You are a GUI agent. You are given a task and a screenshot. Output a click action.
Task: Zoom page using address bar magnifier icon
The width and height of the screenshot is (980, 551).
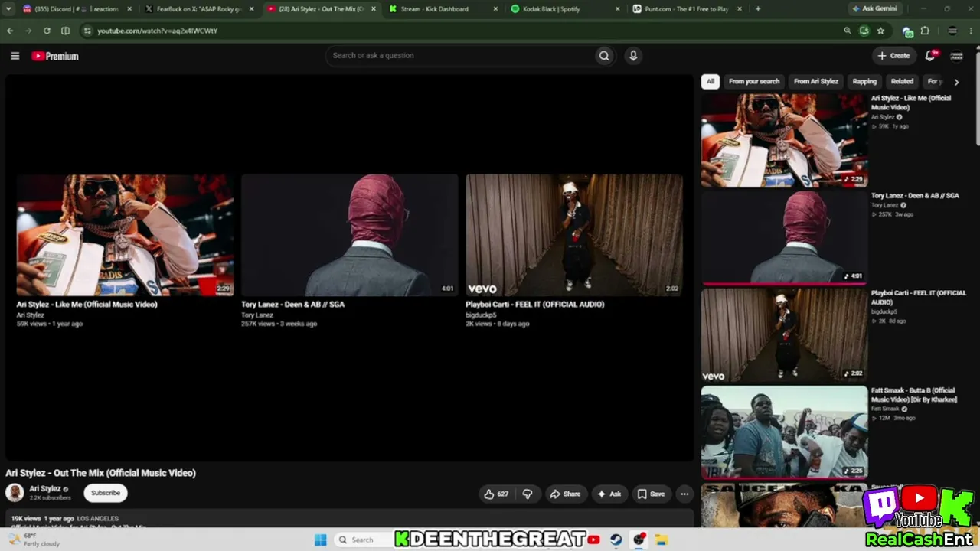(848, 31)
